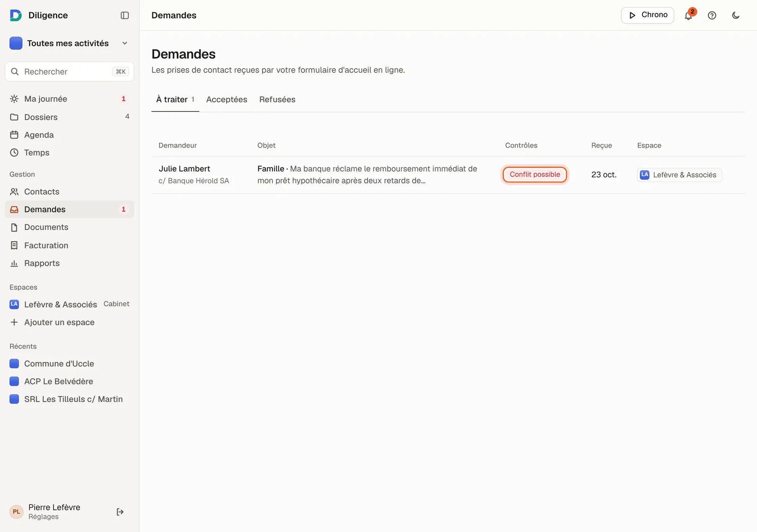The width and height of the screenshot is (757, 532).
Task: Switch to the Refusées tab
Action: [x=277, y=99]
